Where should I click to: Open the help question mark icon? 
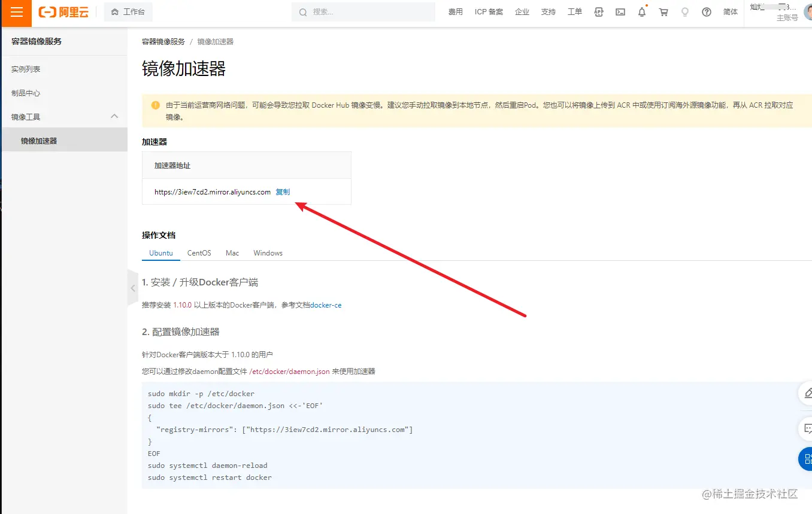(707, 12)
